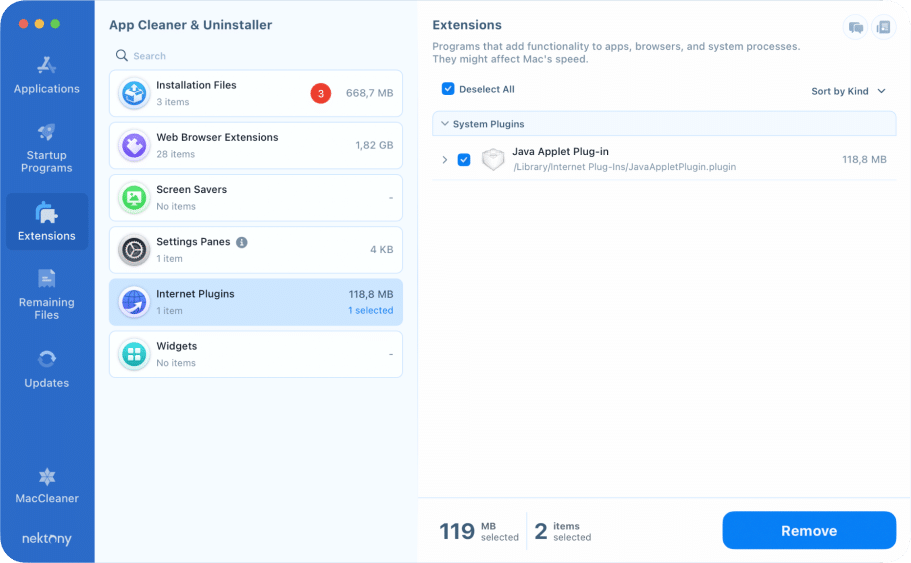911x563 pixels.
Task: Toggle the Deselect All checkbox
Action: coord(448,89)
